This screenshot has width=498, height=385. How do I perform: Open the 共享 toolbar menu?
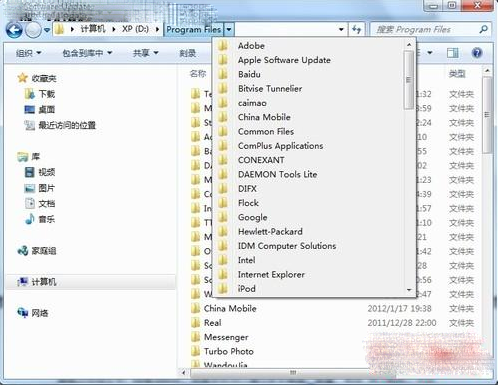click(x=146, y=53)
